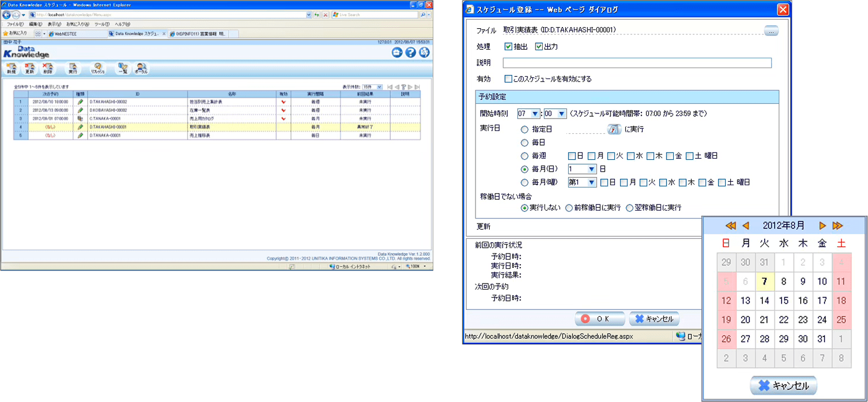Image resolution: width=868 pixels, height=402 pixels.
Task: Click the リフレッシュ (Refresh) toolbar icon
Action: click(x=98, y=68)
